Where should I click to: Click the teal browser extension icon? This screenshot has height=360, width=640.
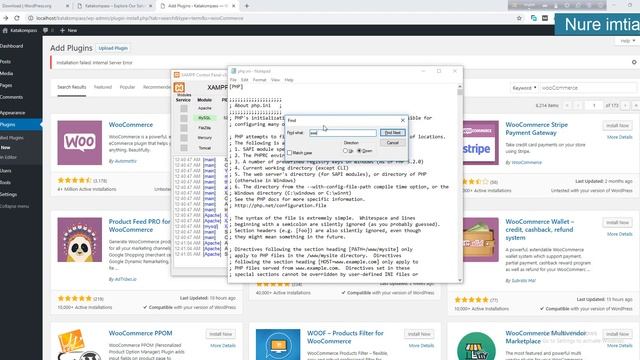(x=533, y=18)
